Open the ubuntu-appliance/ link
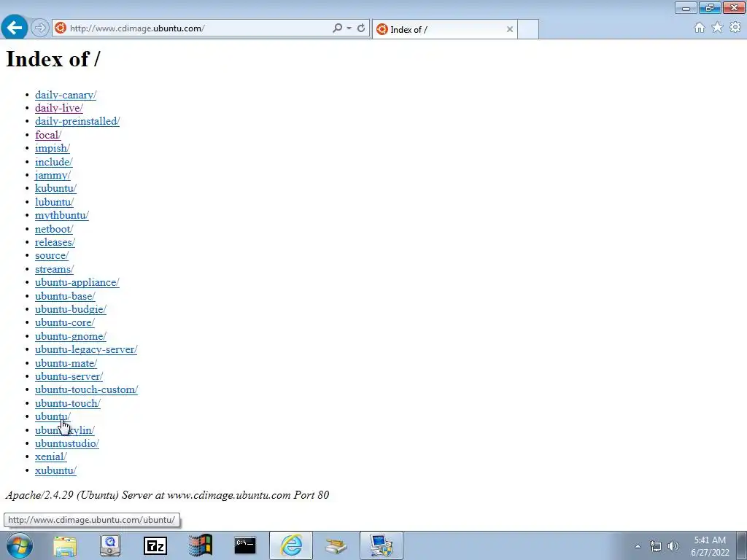 click(77, 282)
